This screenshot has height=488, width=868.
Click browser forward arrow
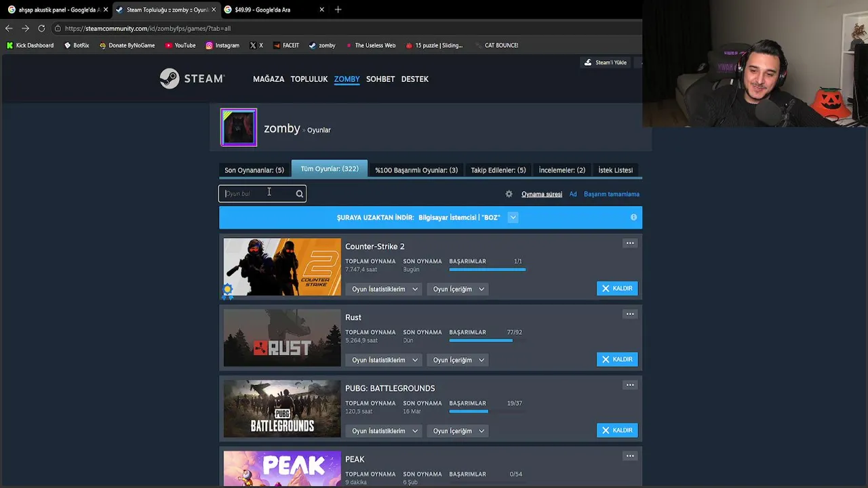[x=25, y=28]
